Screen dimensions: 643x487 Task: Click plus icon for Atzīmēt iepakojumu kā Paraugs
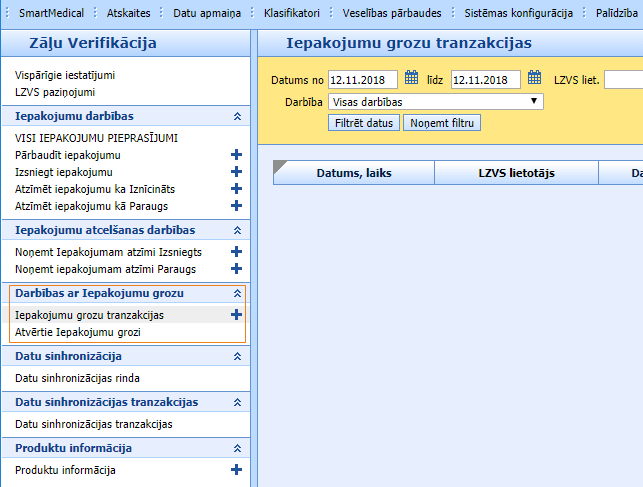pos(236,206)
